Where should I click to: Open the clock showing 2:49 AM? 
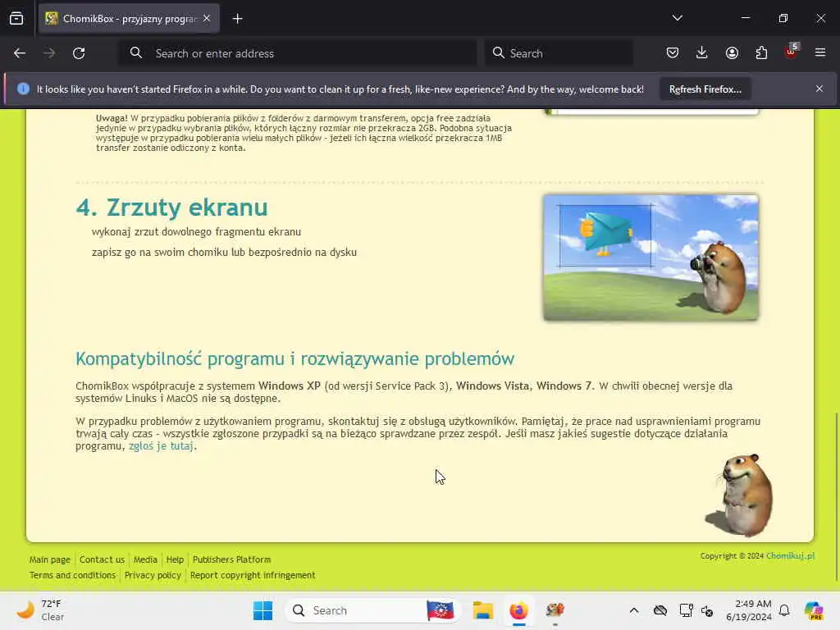click(748, 610)
